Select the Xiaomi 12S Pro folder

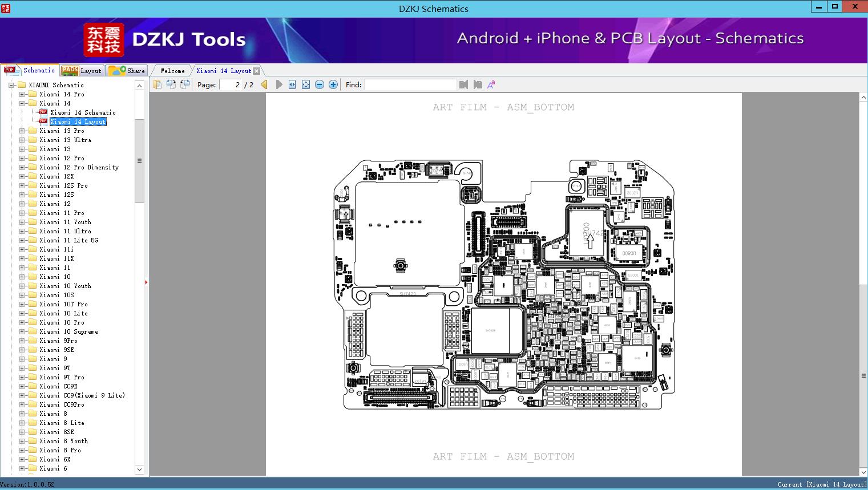(63, 185)
